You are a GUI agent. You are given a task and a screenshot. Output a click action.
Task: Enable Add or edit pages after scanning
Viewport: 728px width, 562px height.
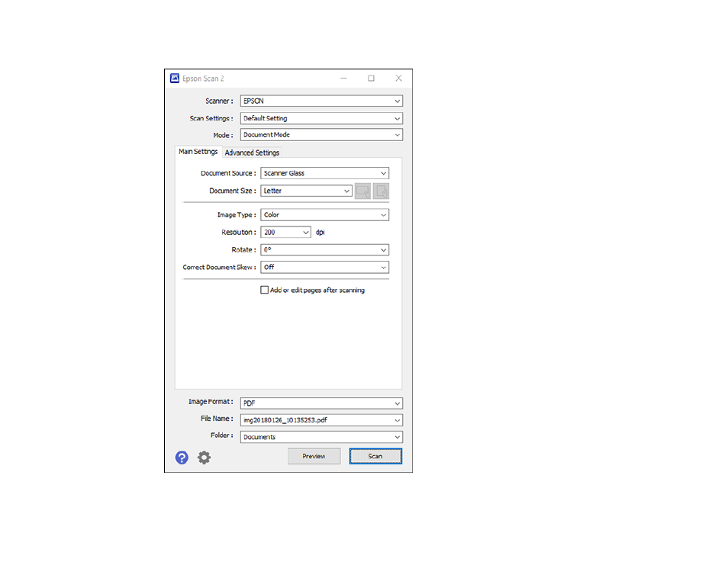click(x=265, y=291)
